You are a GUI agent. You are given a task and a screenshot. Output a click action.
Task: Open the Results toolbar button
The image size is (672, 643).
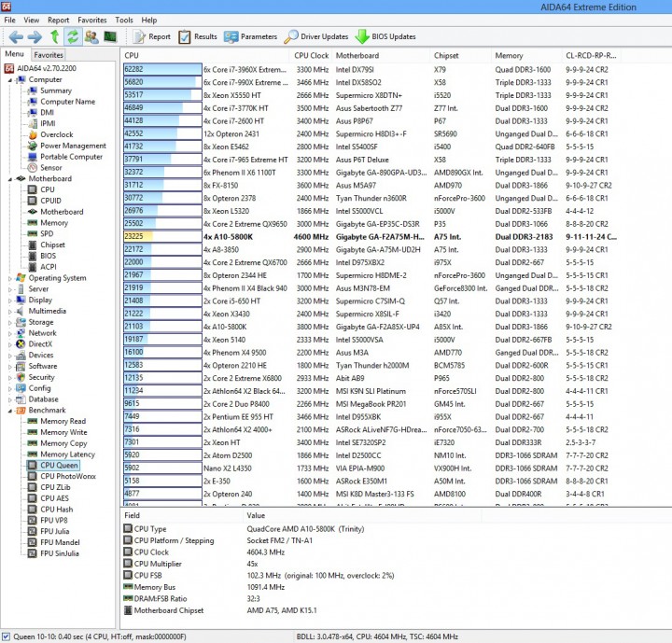(198, 37)
